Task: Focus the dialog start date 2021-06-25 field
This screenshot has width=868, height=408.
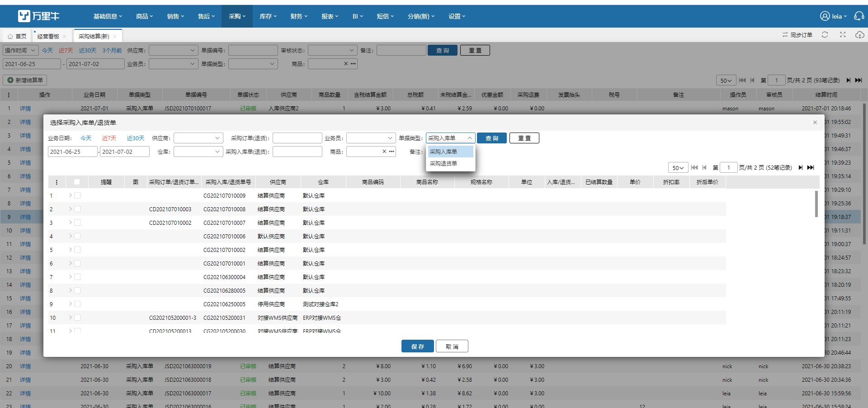Action: click(x=73, y=152)
